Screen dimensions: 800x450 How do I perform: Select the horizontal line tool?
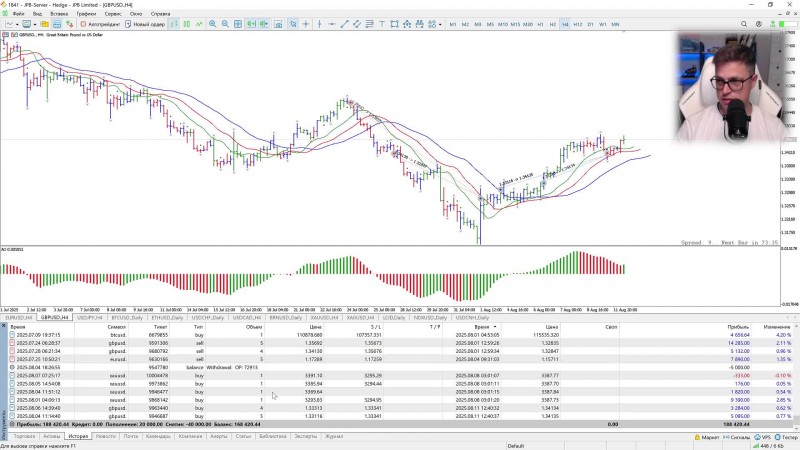pos(332,24)
